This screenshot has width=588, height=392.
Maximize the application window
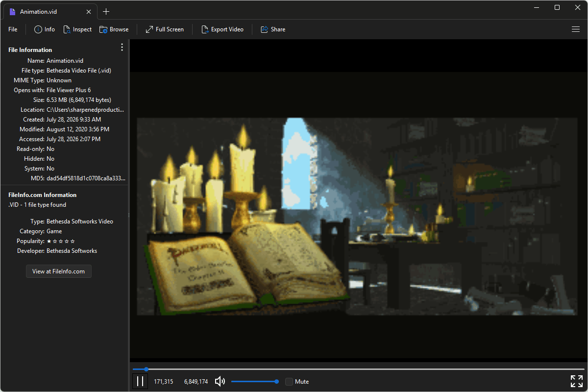click(x=557, y=7)
